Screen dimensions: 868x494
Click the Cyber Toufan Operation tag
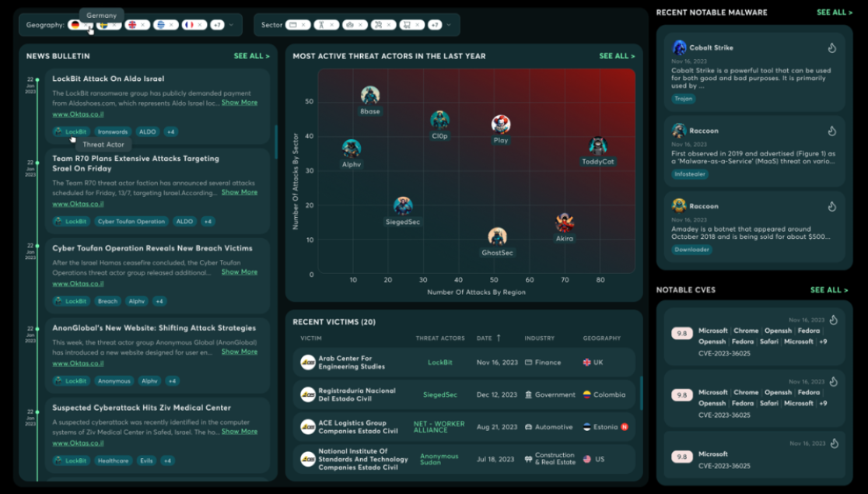(x=131, y=222)
